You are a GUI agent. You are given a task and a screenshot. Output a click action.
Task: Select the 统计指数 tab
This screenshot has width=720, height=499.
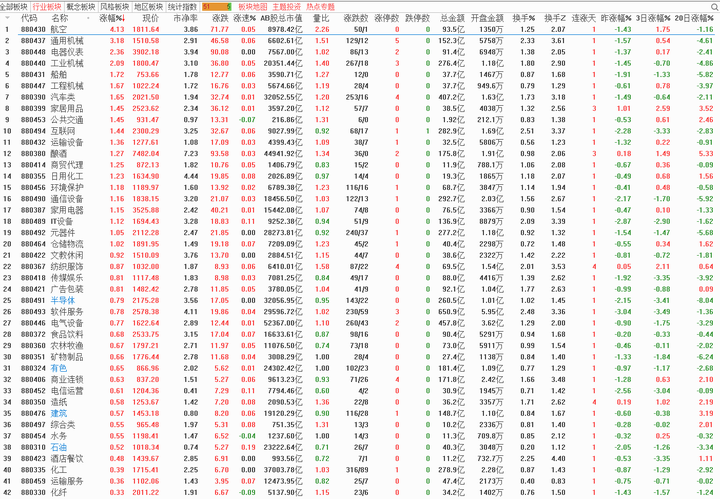click(182, 7)
